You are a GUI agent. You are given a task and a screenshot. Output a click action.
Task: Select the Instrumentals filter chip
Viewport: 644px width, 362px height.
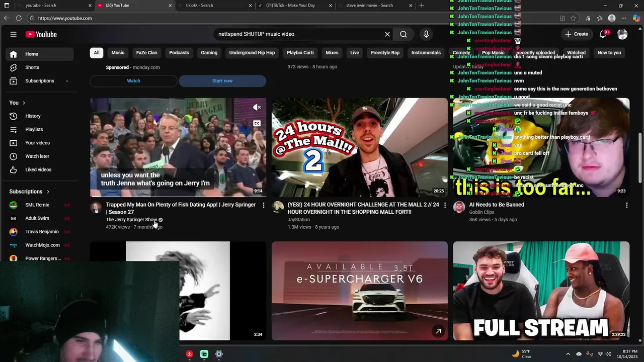(426, 53)
